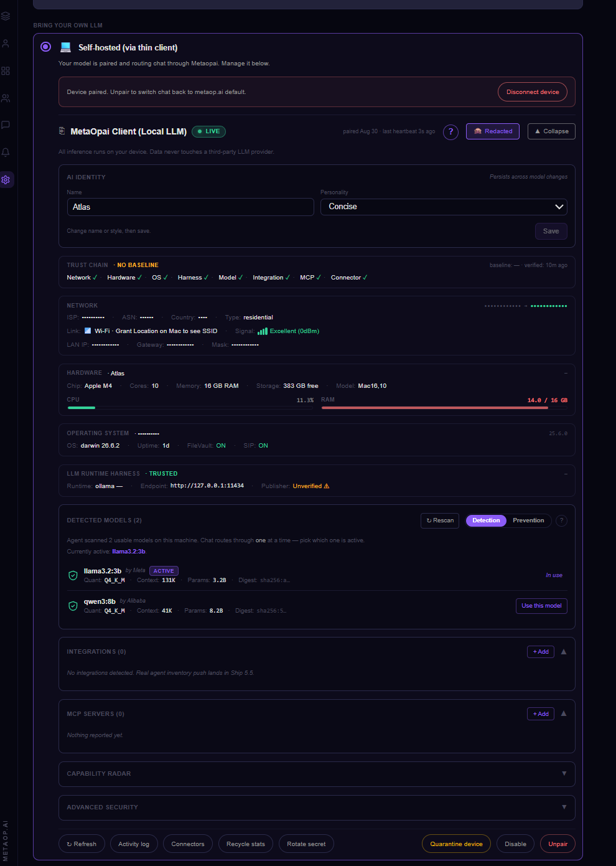The image size is (616, 866).
Task: Open the grid dashboard icon in sidebar
Action: (x=6, y=71)
